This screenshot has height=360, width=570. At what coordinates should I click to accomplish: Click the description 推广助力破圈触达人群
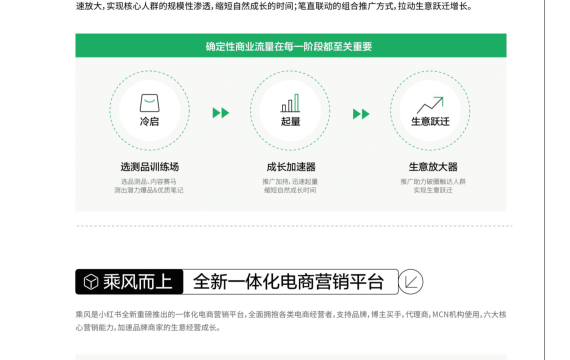(433, 181)
